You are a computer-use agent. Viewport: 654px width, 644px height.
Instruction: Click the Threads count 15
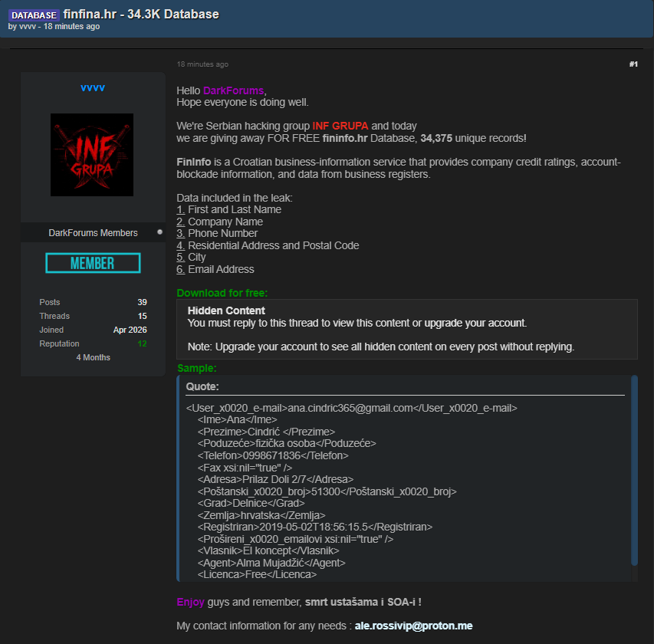[x=143, y=316]
